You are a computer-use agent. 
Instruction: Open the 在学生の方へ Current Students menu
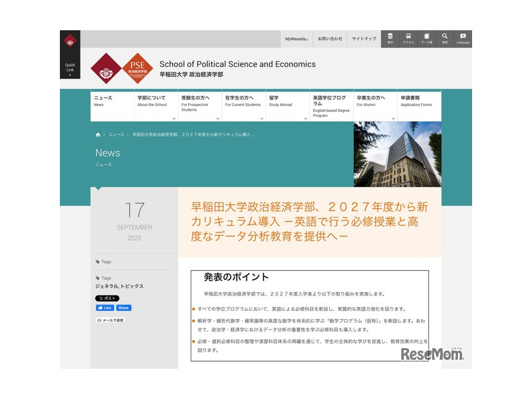point(243,106)
